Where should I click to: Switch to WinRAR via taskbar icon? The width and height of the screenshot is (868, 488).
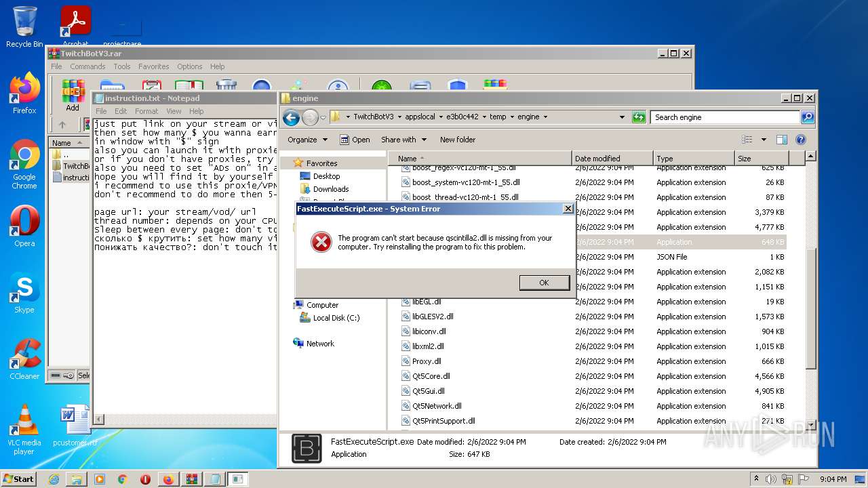point(192,479)
